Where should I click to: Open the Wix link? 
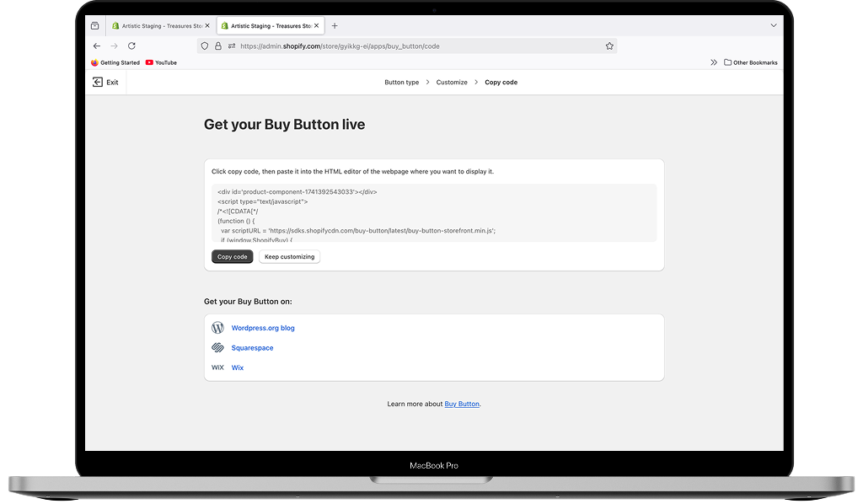(237, 367)
